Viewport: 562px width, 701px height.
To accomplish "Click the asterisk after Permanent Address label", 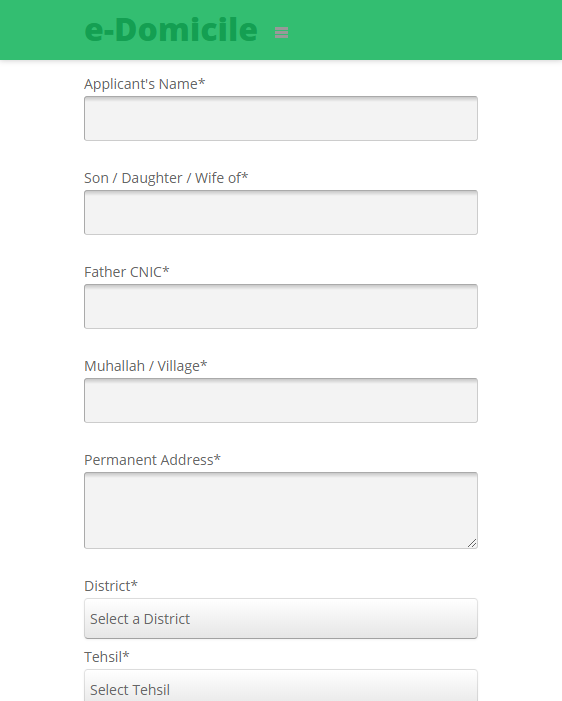I will (x=217, y=458).
